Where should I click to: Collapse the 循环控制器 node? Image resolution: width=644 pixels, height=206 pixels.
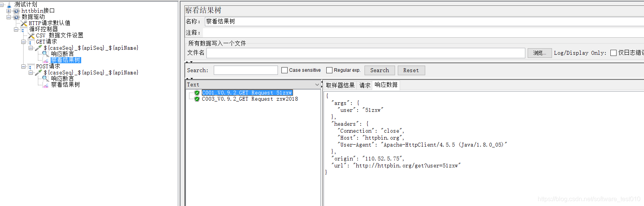(x=16, y=29)
